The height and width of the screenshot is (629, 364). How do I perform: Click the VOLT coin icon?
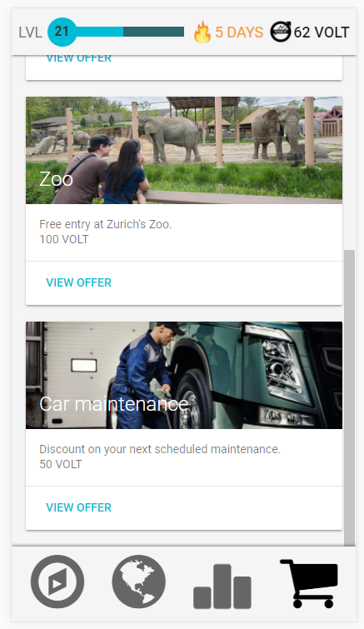(x=280, y=32)
